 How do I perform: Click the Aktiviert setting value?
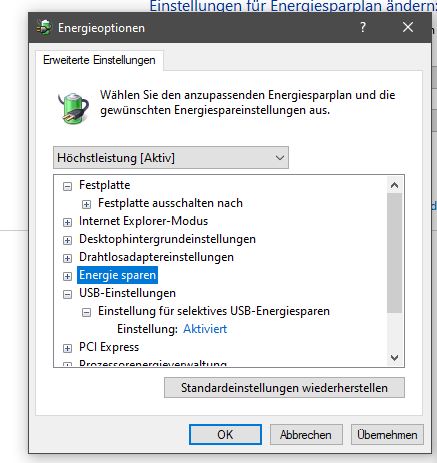pyautogui.click(x=205, y=329)
